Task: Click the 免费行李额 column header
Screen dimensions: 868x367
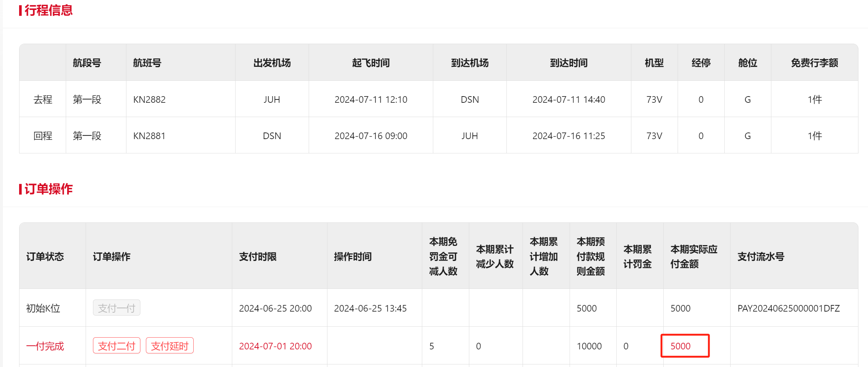Action: coord(814,63)
